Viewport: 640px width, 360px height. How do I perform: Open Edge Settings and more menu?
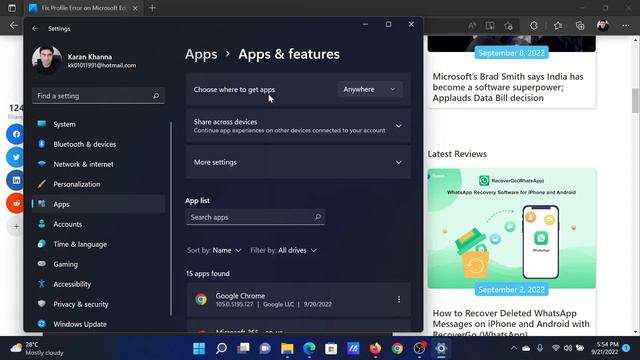pyautogui.click(x=626, y=26)
